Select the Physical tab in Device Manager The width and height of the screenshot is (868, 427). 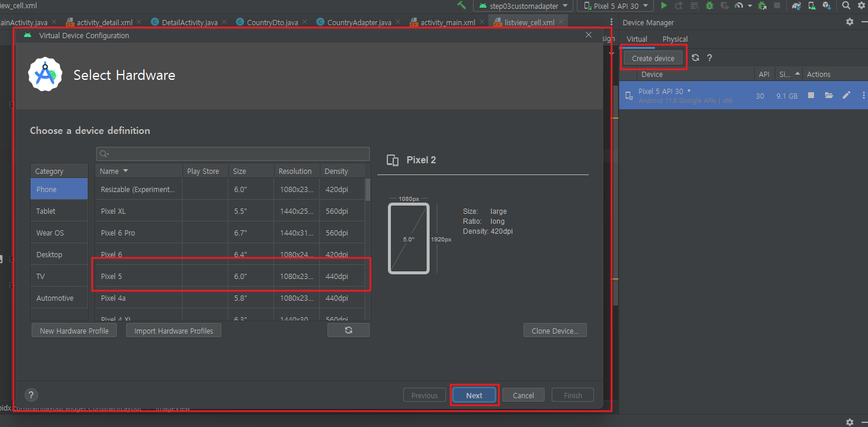675,39
